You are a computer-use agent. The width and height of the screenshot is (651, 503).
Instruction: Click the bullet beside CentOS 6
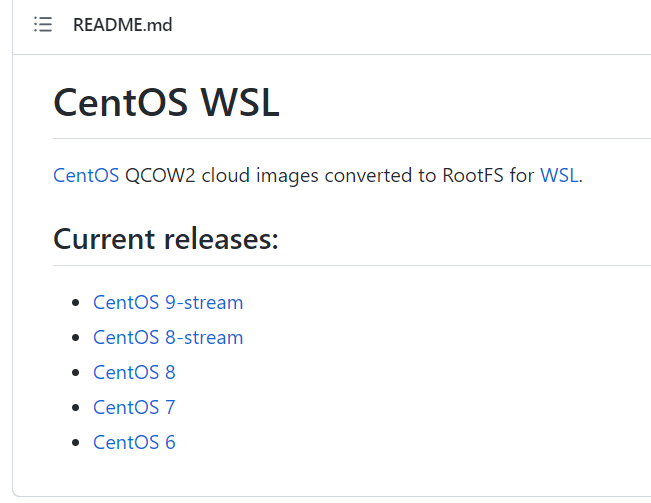pos(76,442)
